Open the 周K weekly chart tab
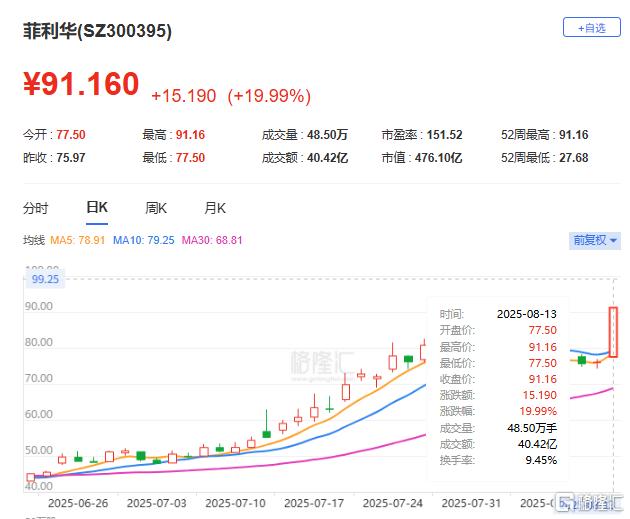 click(x=156, y=208)
